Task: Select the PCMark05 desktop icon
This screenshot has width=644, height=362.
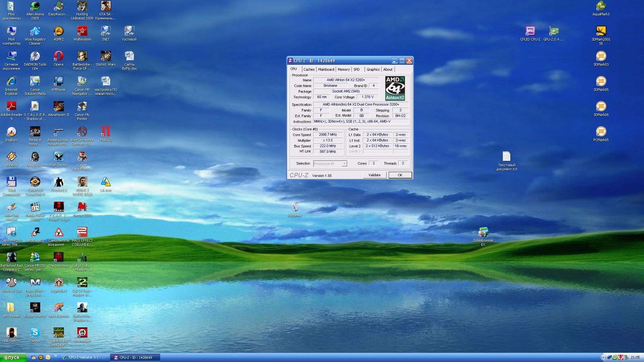Action: [x=601, y=134]
